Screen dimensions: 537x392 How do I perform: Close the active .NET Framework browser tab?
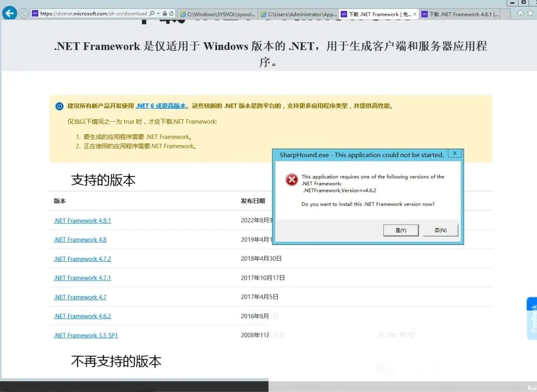point(415,14)
